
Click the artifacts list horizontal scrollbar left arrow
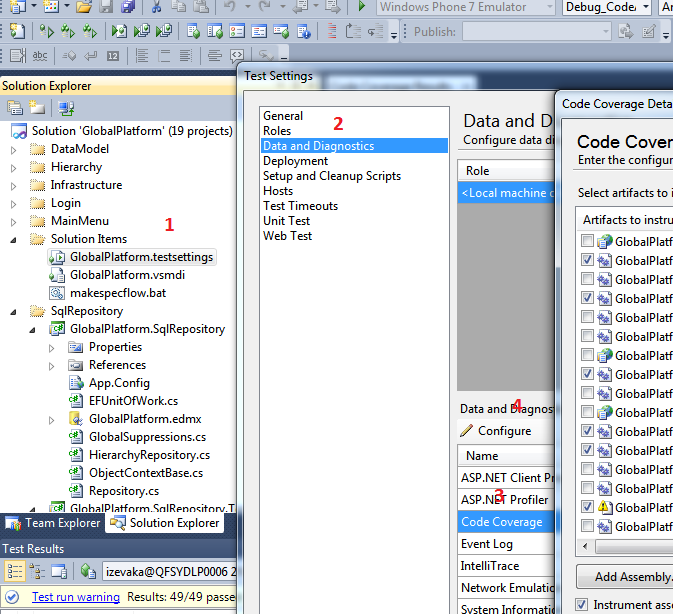(x=585, y=547)
